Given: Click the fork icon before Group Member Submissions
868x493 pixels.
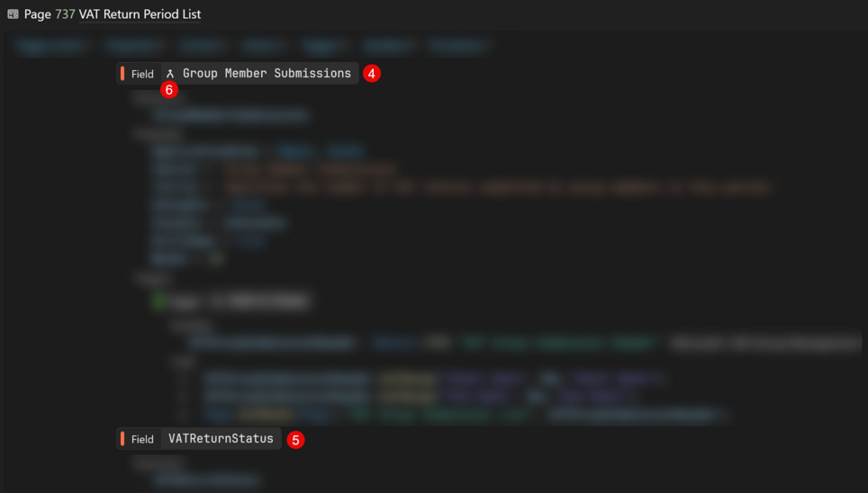Looking at the screenshot, I should pos(170,74).
